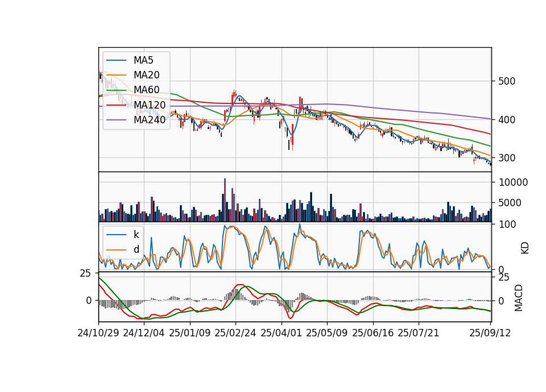The height and width of the screenshot is (392, 546).
Task: Click the 25/07/21 date label
Action: coord(418,333)
